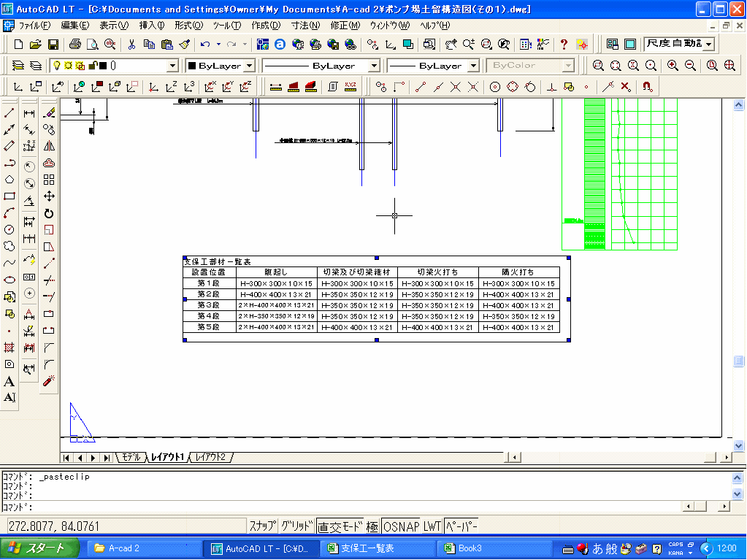The height and width of the screenshot is (560, 747).
Task: Open the ByLayer color dropdown
Action: click(x=250, y=66)
